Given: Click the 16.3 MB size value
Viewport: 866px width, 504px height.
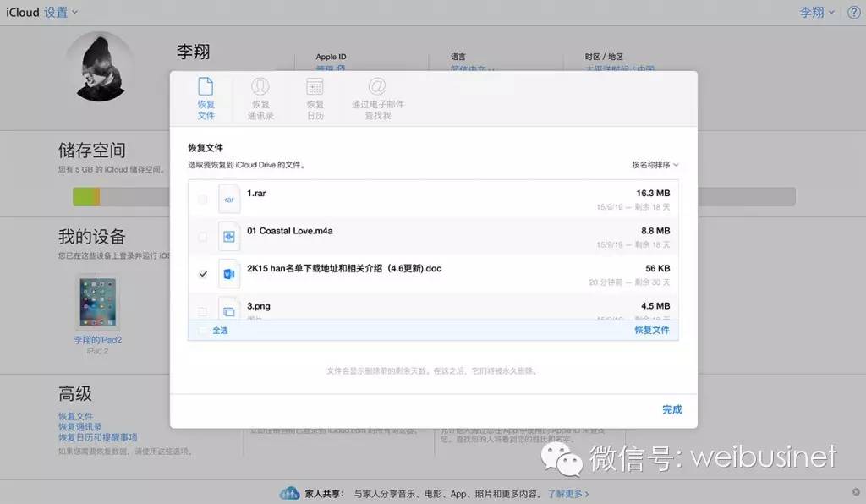Looking at the screenshot, I should tap(653, 193).
